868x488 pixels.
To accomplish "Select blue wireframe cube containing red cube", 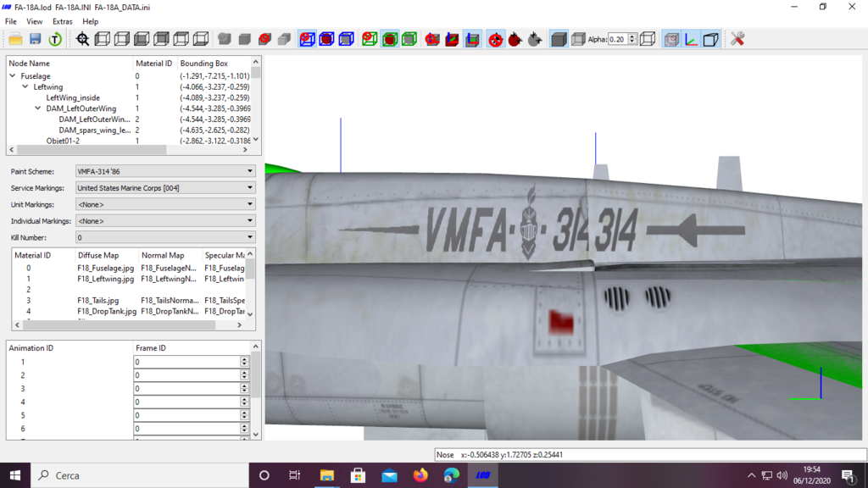I will tap(326, 39).
